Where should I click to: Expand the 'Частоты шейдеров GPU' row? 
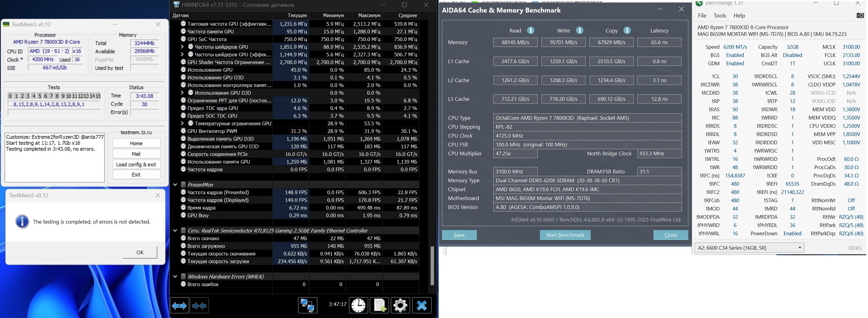[x=182, y=47]
